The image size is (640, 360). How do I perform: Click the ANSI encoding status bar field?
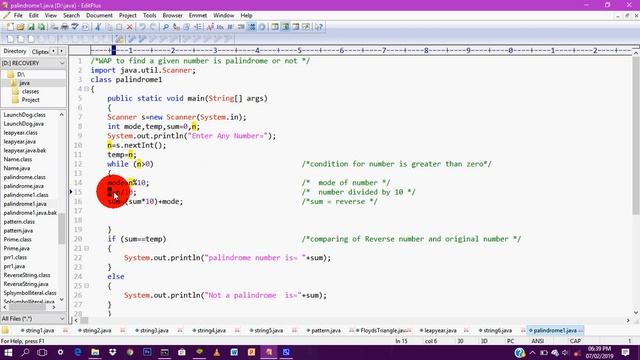click(x=538, y=341)
